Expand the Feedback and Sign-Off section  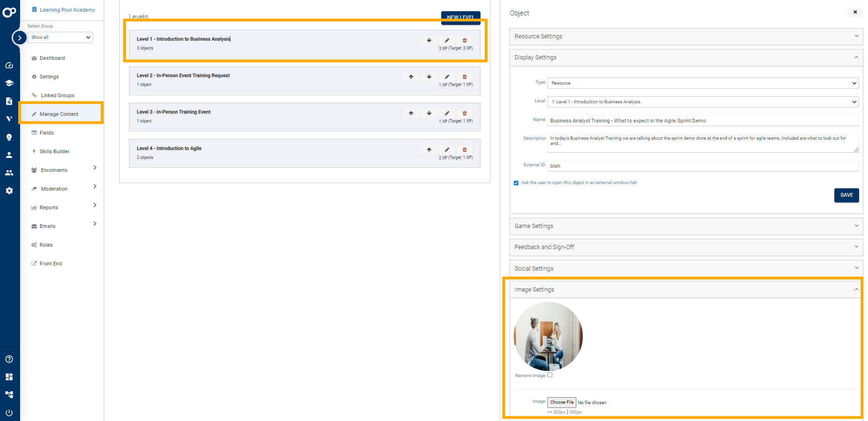click(x=686, y=247)
